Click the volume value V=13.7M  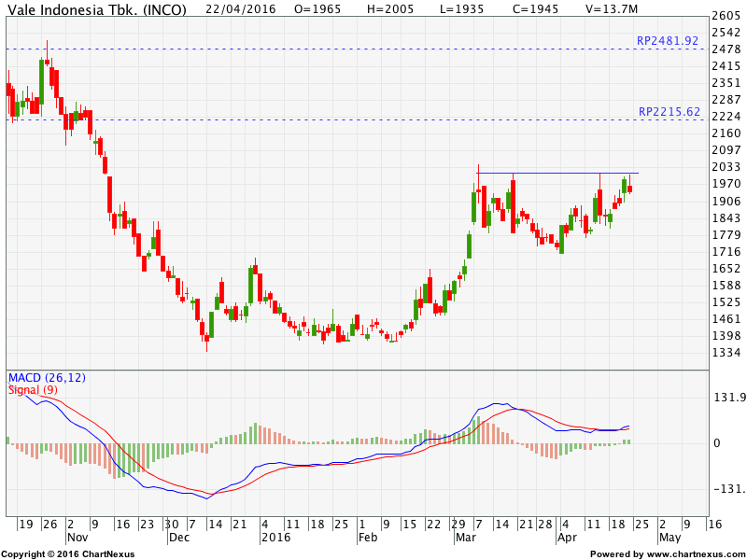point(612,9)
